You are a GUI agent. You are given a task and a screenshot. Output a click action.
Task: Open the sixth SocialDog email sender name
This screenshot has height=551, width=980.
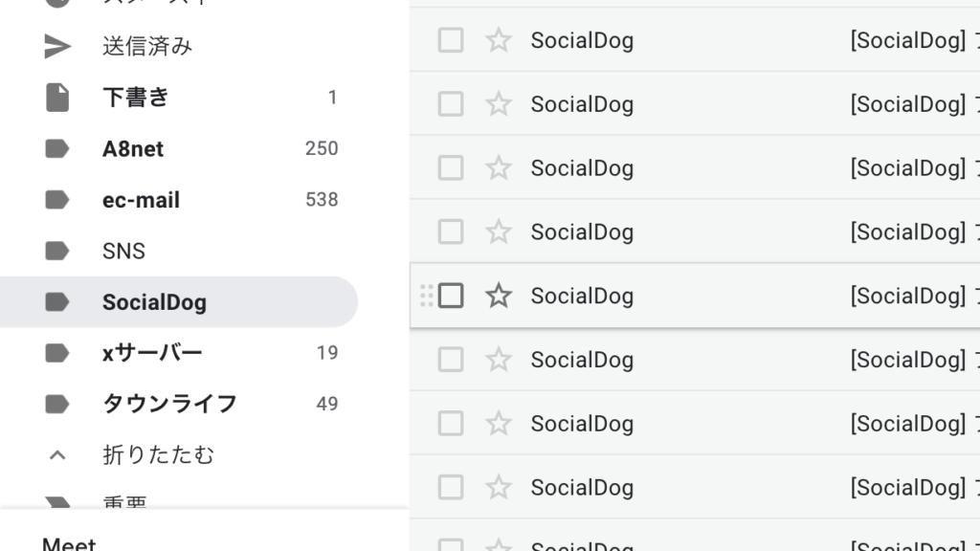coord(582,360)
